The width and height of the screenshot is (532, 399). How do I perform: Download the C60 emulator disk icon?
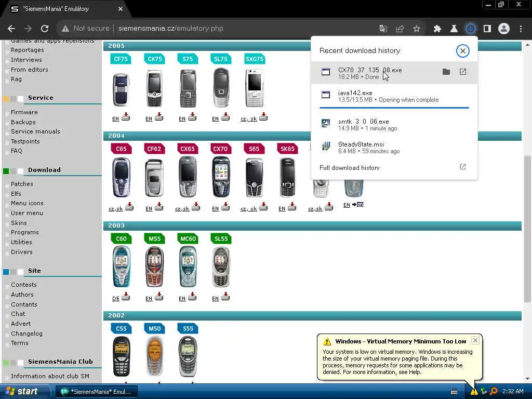coord(126,297)
